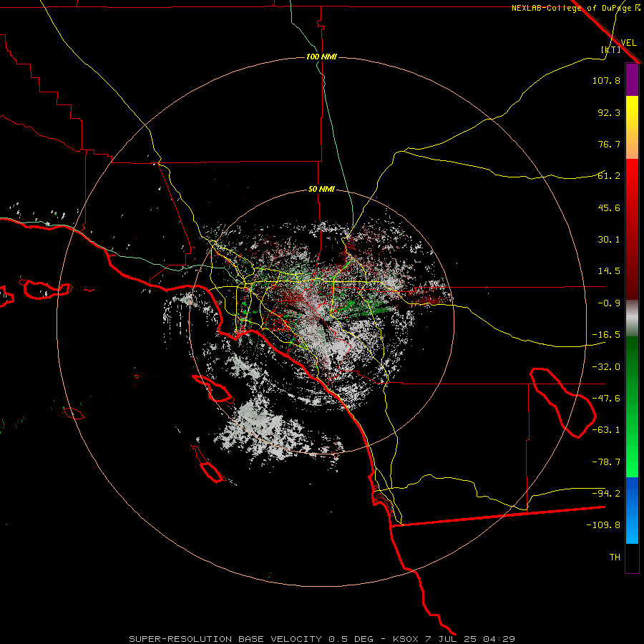
Task: Click the 76.7 velocity scale value
Action: [609, 144]
